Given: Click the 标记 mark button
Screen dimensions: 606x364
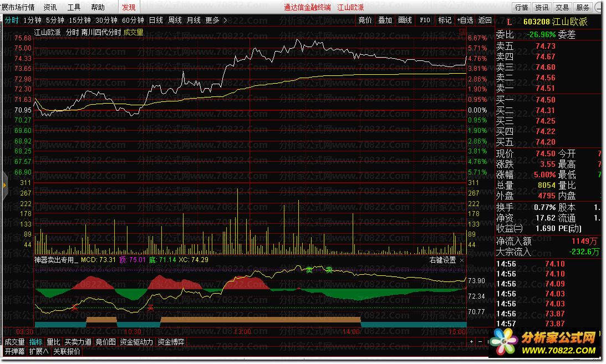Looking at the screenshot, I should click(445, 20).
